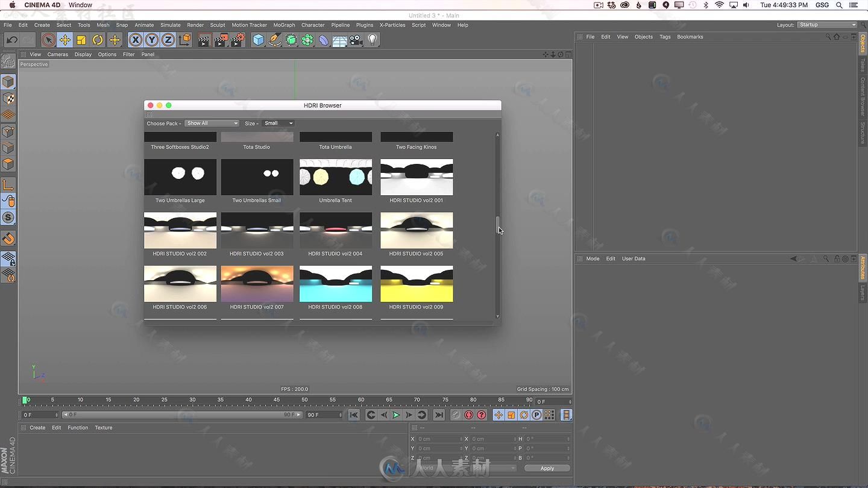The height and width of the screenshot is (488, 868).
Task: Click frame 45 on the timeline ruler
Action: [x=277, y=399]
